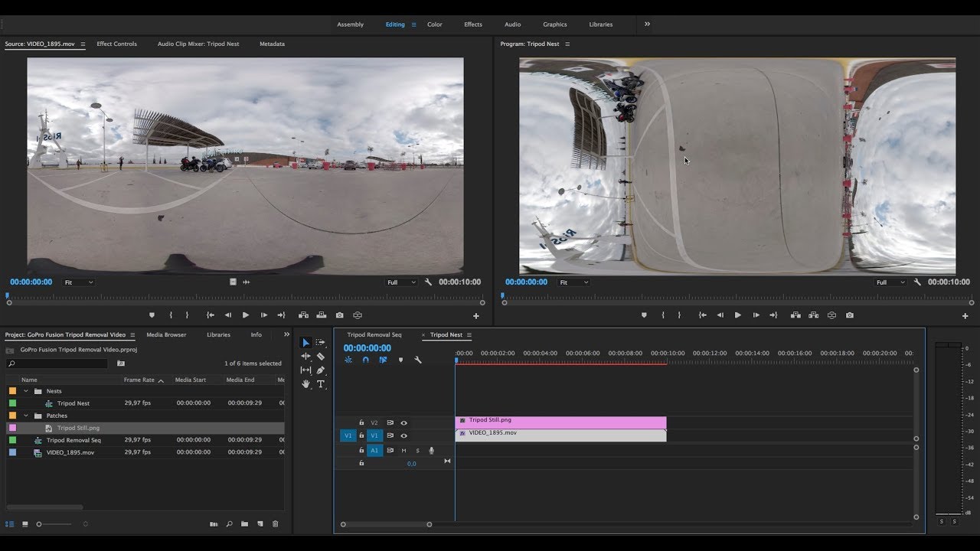Play the Program monitor sequence
This screenshot has width=980, height=551.
click(738, 315)
